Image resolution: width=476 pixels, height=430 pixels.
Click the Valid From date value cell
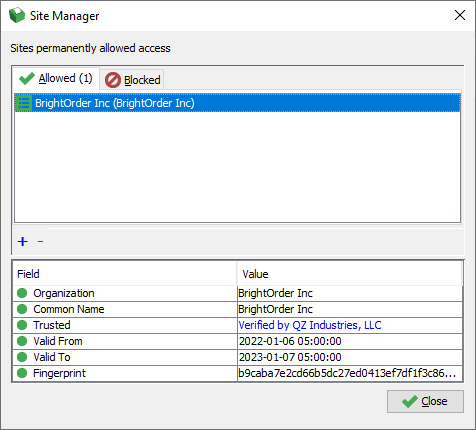(x=350, y=341)
